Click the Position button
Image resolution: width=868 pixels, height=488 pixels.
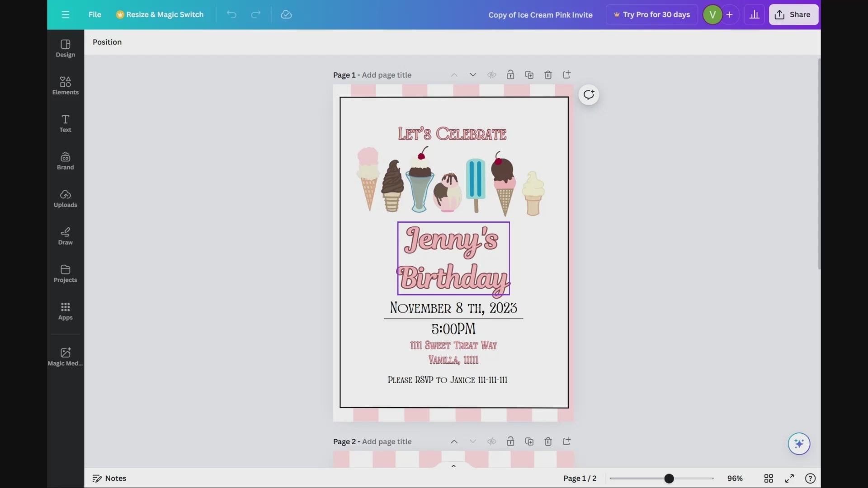[107, 42]
